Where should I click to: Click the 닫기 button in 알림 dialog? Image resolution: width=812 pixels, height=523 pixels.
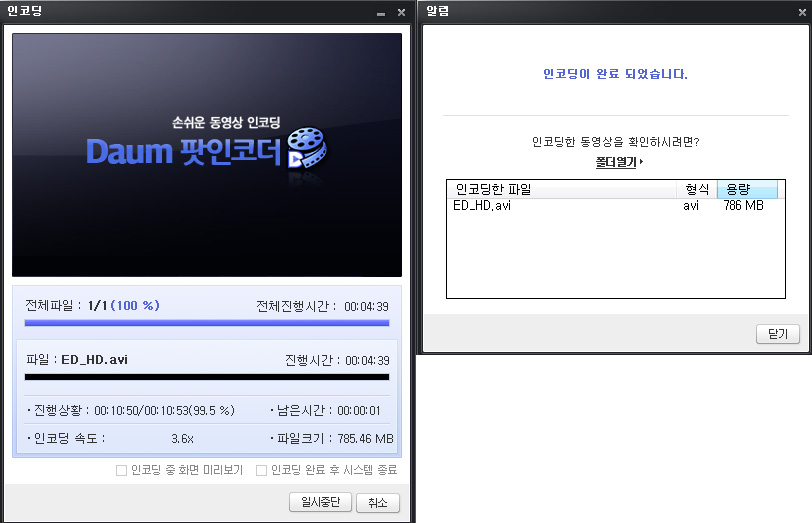(x=778, y=334)
